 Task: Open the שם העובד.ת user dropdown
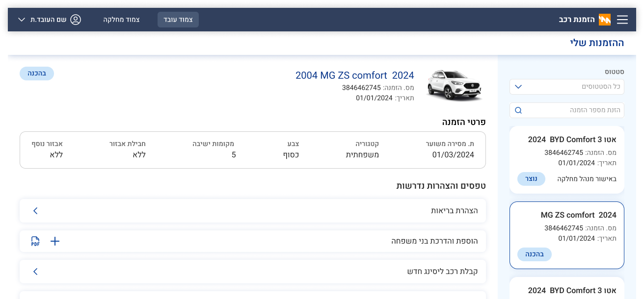pos(22,20)
